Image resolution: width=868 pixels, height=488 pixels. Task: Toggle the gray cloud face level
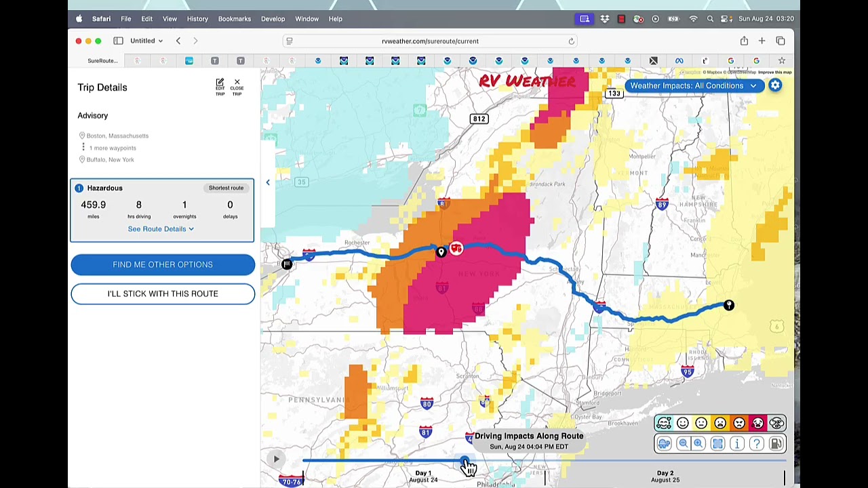pos(776,424)
